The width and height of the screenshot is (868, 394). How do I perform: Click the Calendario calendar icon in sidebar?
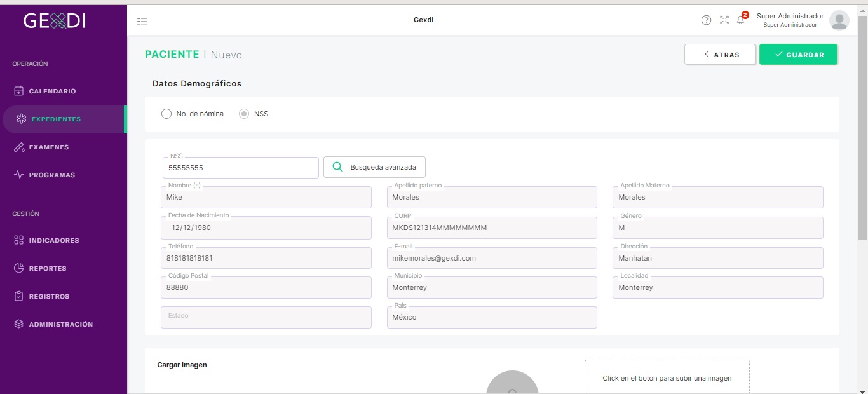(19, 91)
